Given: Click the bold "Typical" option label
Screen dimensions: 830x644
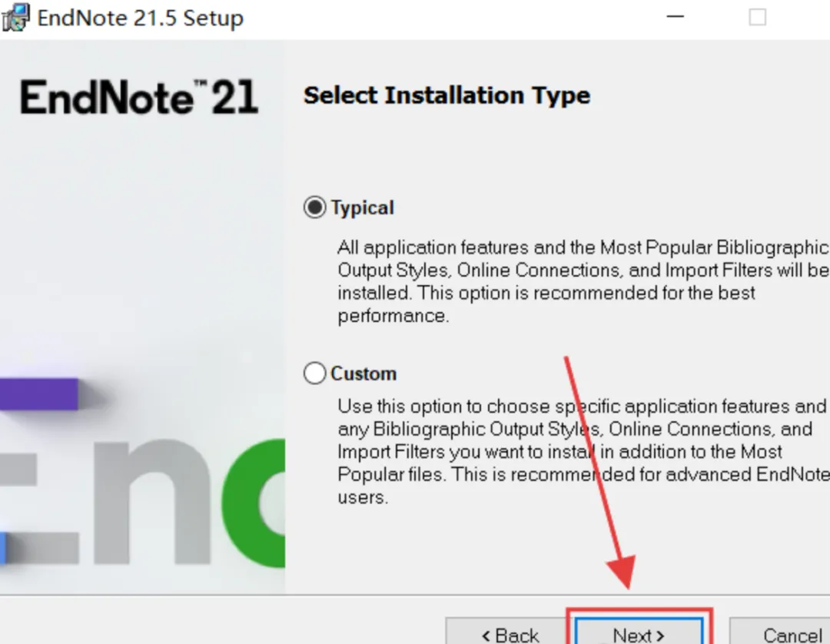Looking at the screenshot, I should [363, 208].
